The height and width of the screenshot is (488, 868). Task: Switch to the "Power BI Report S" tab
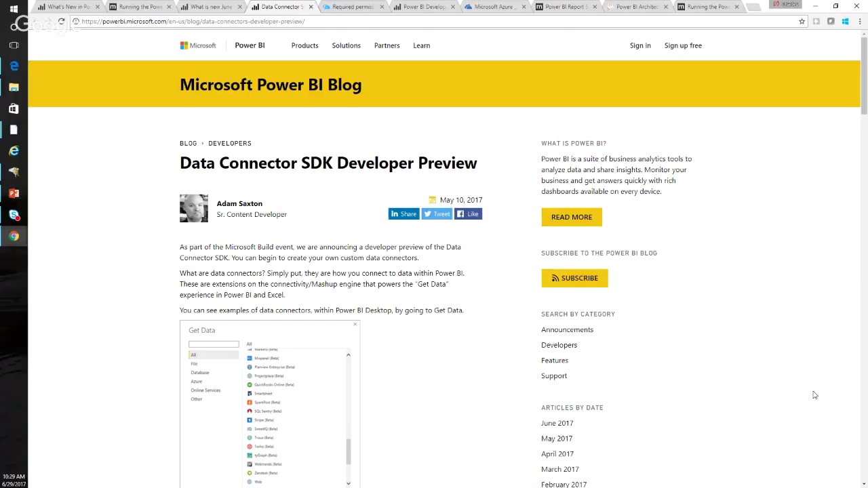click(x=565, y=7)
